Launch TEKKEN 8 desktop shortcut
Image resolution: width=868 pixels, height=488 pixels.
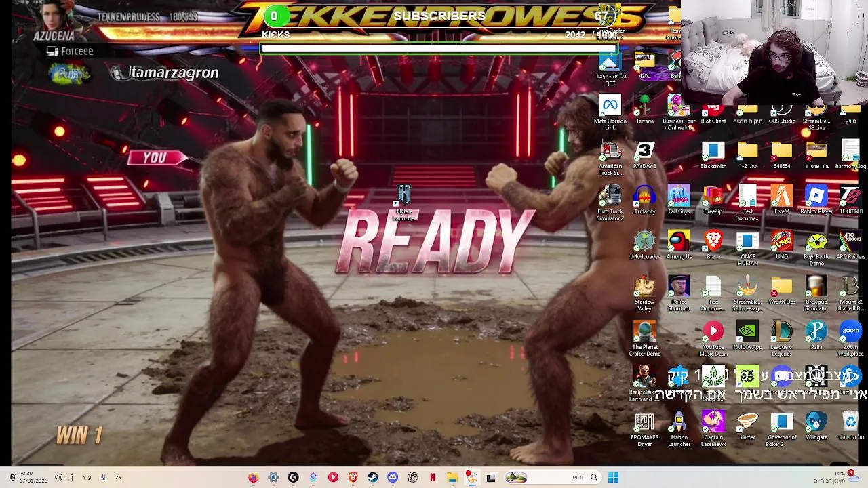pyautogui.click(x=850, y=201)
